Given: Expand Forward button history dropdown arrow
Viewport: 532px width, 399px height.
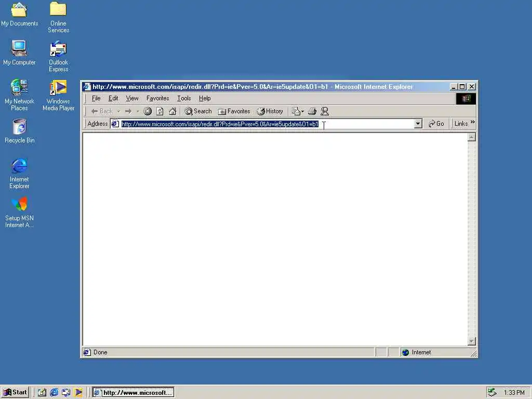Looking at the screenshot, I should [137, 111].
